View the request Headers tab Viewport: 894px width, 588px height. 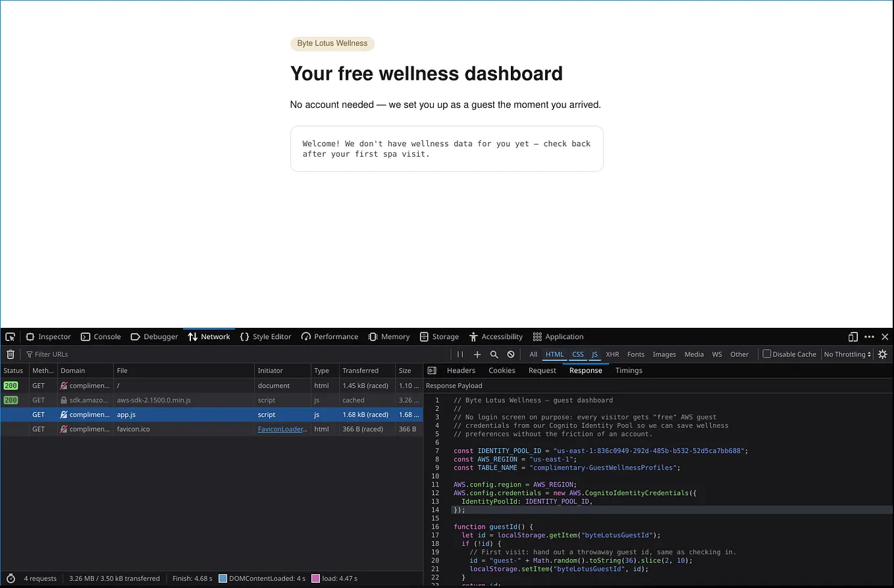tap(461, 371)
